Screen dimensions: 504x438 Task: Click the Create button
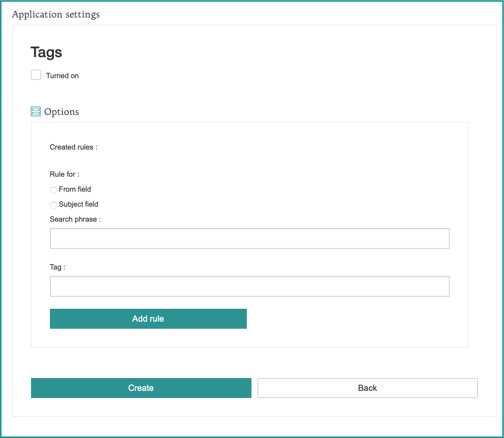(141, 388)
